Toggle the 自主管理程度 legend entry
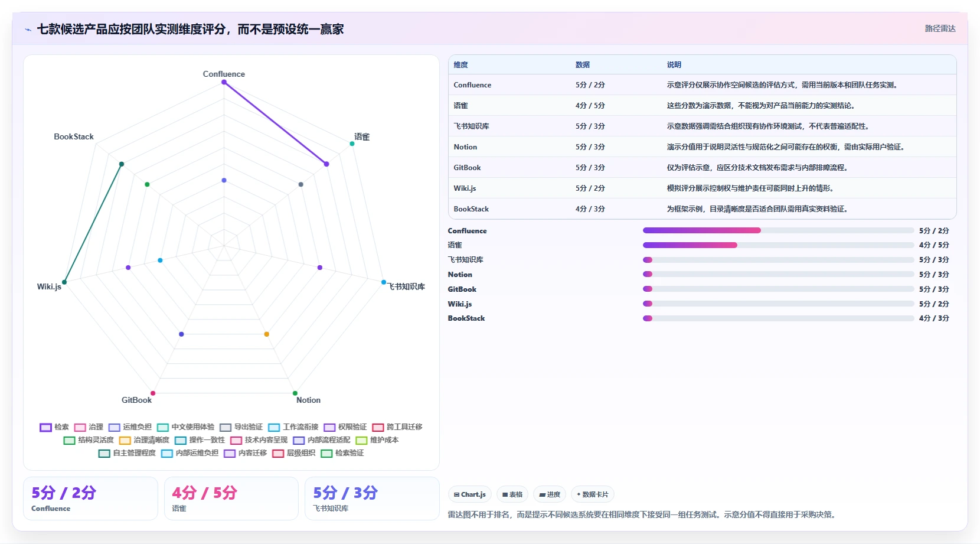The width and height of the screenshot is (980, 544). pyautogui.click(x=127, y=453)
